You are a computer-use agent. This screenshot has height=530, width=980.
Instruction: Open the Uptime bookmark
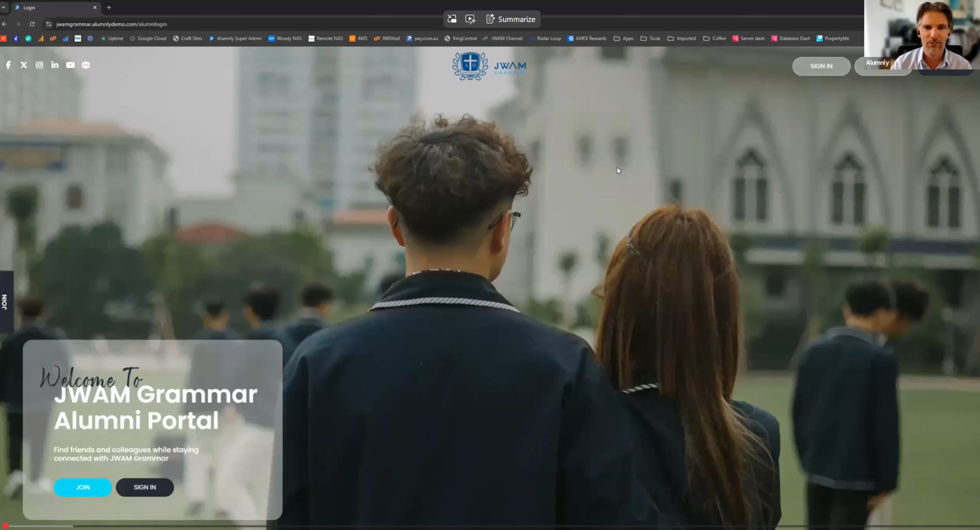[x=112, y=38]
